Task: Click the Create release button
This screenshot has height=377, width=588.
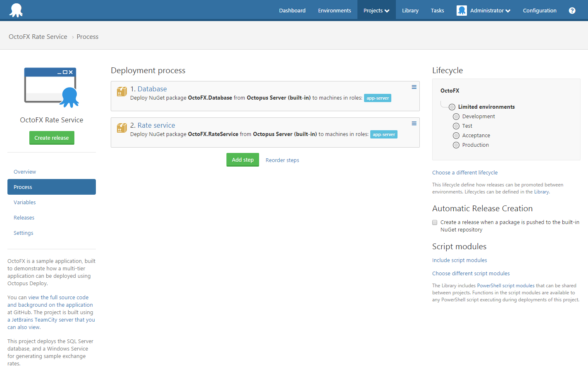Action: [x=52, y=138]
